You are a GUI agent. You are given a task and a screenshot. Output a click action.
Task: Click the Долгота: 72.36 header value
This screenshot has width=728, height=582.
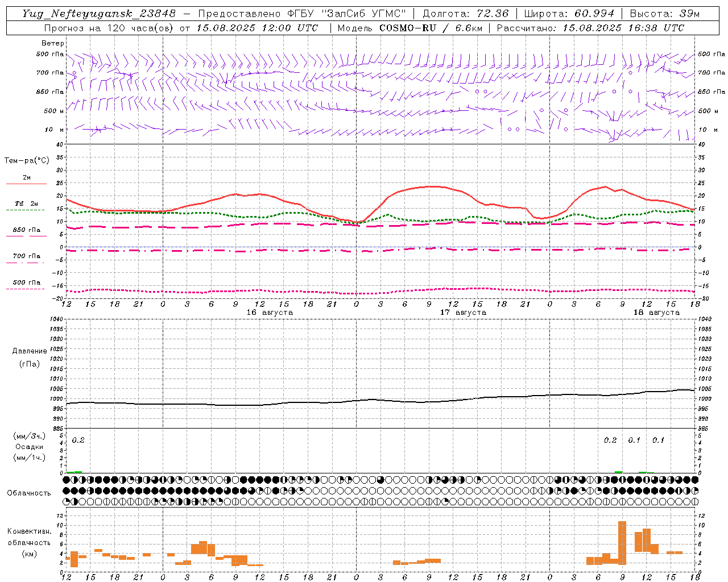click(x=465, y=14)
